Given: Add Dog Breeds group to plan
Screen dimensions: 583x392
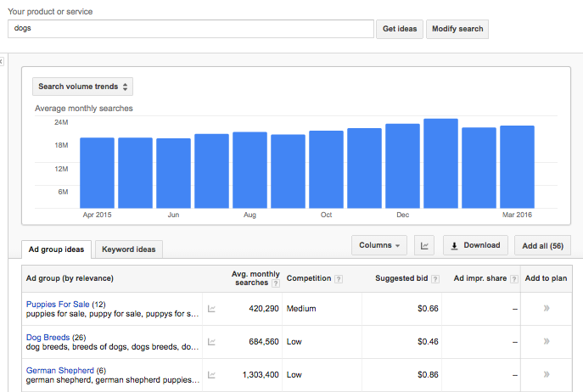Looking at the screenshot, I should tap(547, 341).
